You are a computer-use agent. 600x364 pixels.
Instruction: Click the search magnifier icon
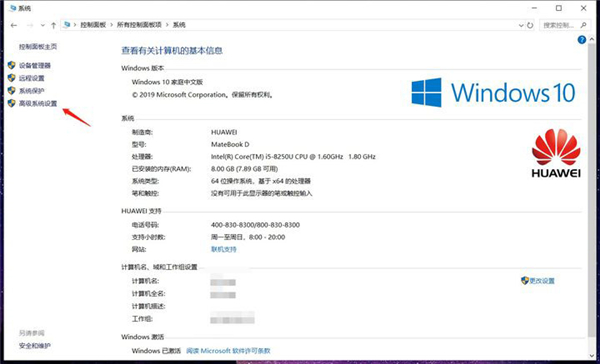pos(583,25)
